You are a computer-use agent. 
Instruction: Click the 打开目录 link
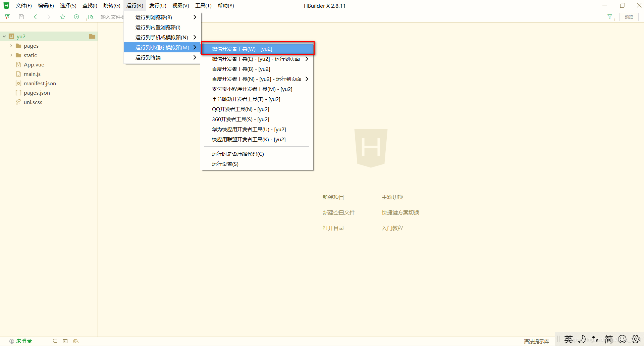(333, 228)
